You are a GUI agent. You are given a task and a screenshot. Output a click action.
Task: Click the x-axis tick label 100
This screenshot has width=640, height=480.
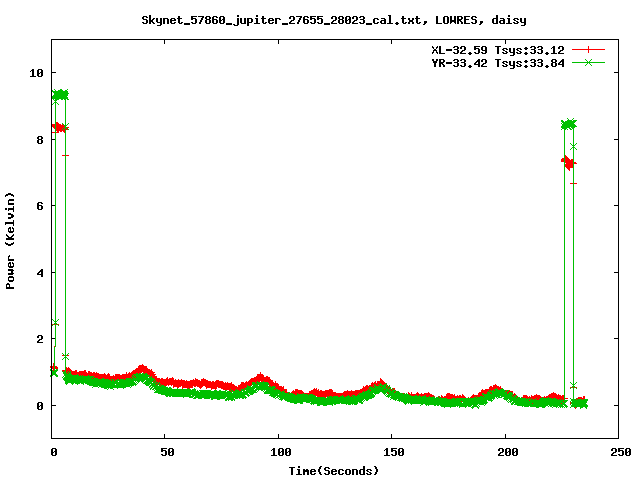[280, 452]
